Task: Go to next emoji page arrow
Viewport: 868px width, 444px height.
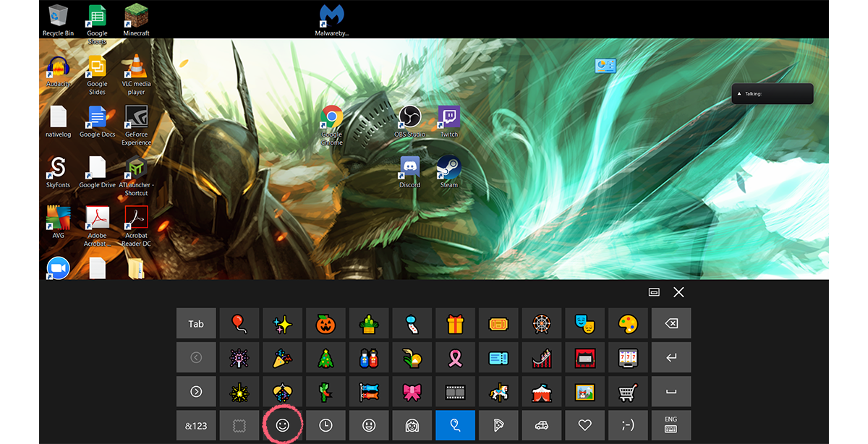Action: (196, 391)
